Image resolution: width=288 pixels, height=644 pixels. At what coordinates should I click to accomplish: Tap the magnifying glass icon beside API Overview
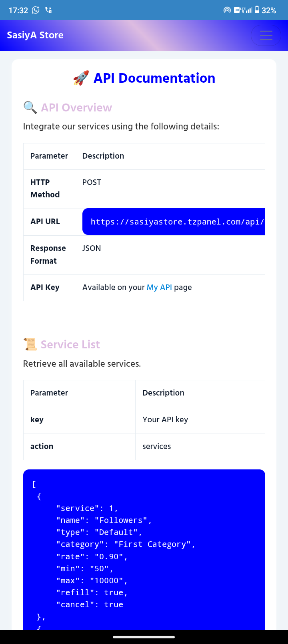tap(30, 107)
